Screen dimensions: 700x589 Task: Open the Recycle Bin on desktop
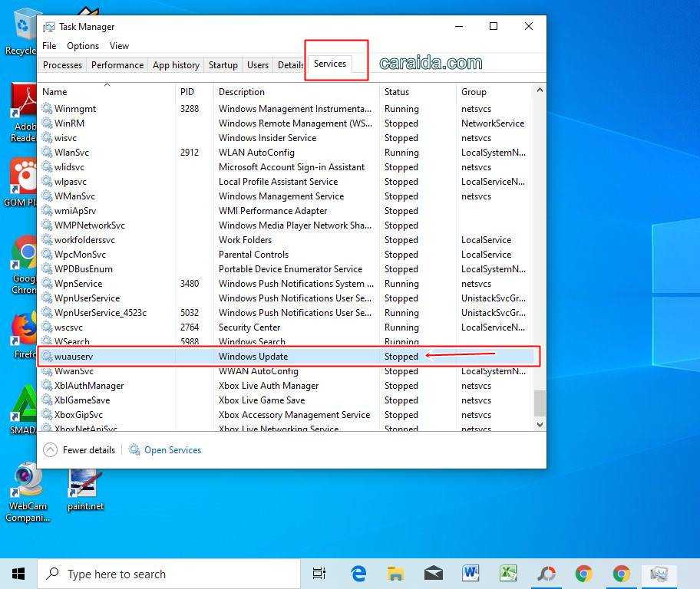click(x=21, y=32)
